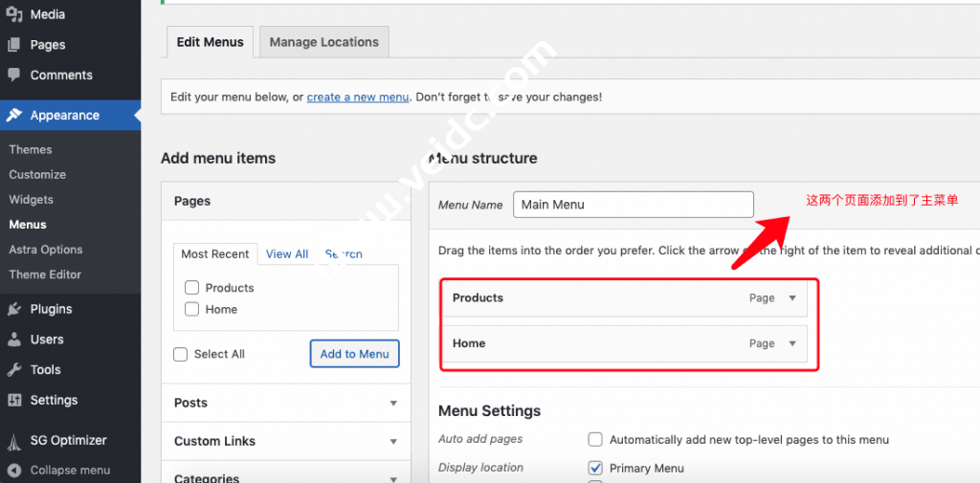This screenshot has width=980, height=483.
Task: Click the SG Optimizer icon
Action: [14, 441]
